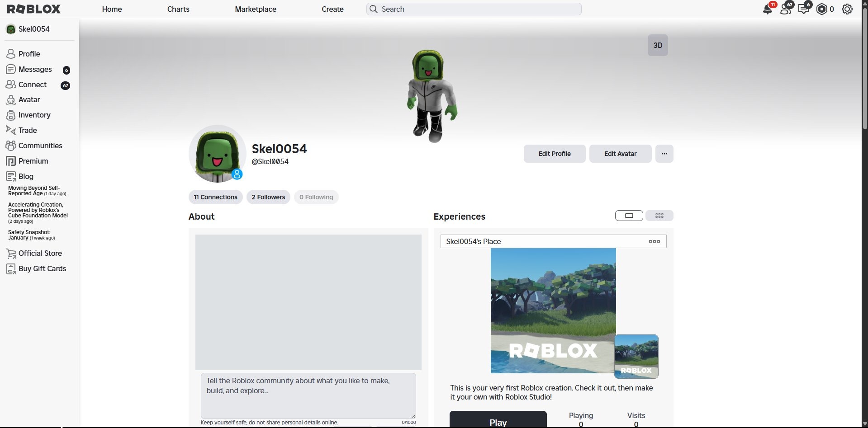This screenshot has width=868, height=428.
Task: Click the page vertical scrollbar
Action: point(864,68)
